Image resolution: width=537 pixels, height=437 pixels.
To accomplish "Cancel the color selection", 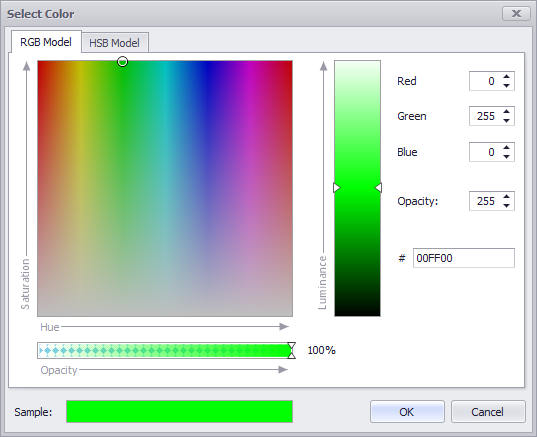I will coord(488,412).
